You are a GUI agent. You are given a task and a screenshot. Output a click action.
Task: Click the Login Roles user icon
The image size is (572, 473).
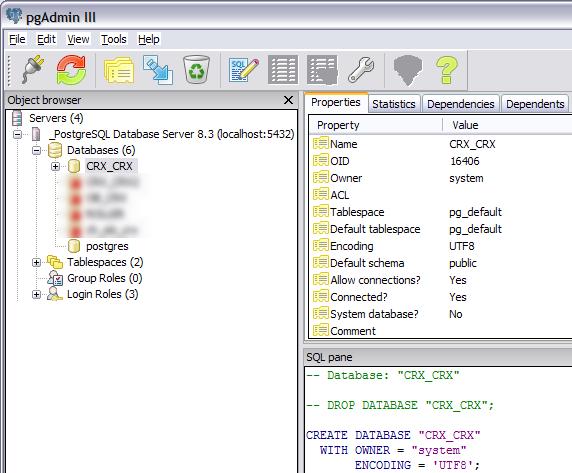[x=55, y=294]
